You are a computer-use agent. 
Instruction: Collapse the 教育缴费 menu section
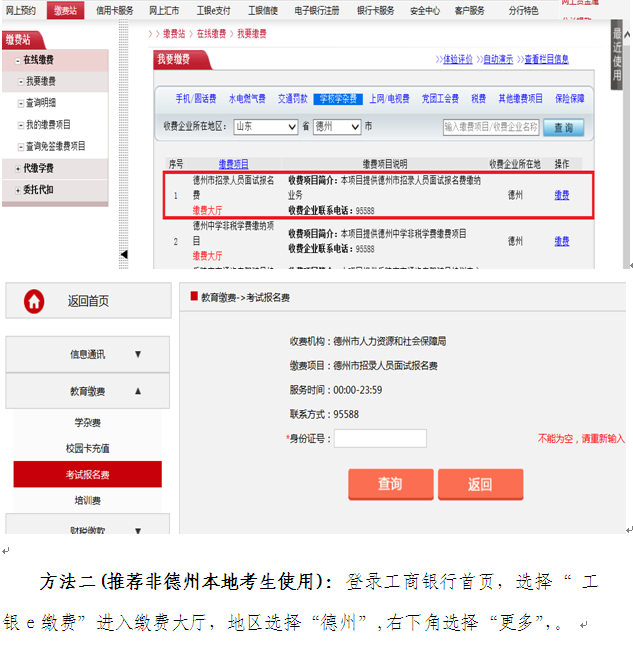[88, 391]
